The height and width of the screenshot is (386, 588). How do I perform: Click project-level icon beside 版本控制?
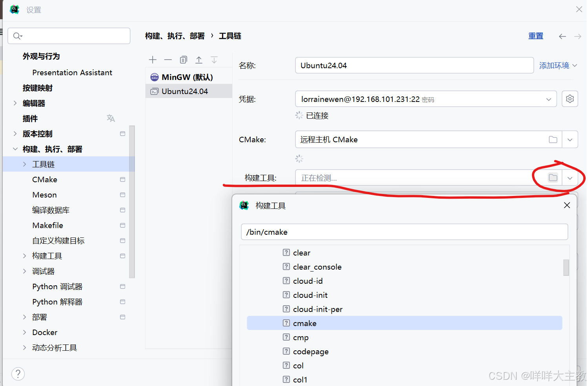(122, 134)
